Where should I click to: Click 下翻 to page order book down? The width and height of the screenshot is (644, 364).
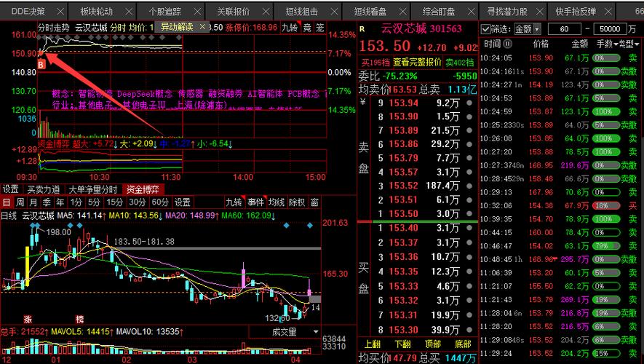coord(402,344)
